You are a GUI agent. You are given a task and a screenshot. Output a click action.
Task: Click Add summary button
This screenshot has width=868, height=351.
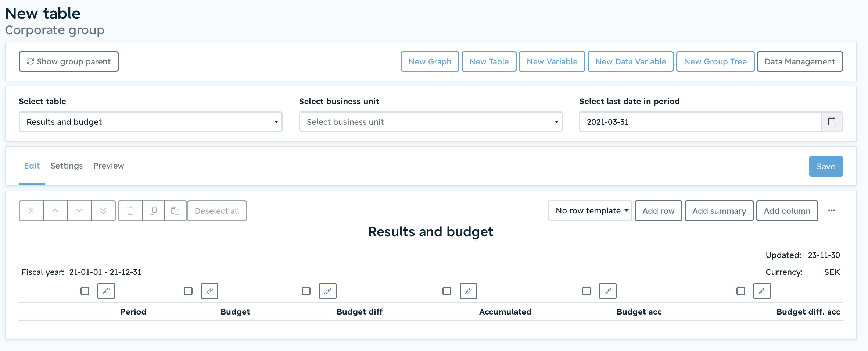(719, 211)
